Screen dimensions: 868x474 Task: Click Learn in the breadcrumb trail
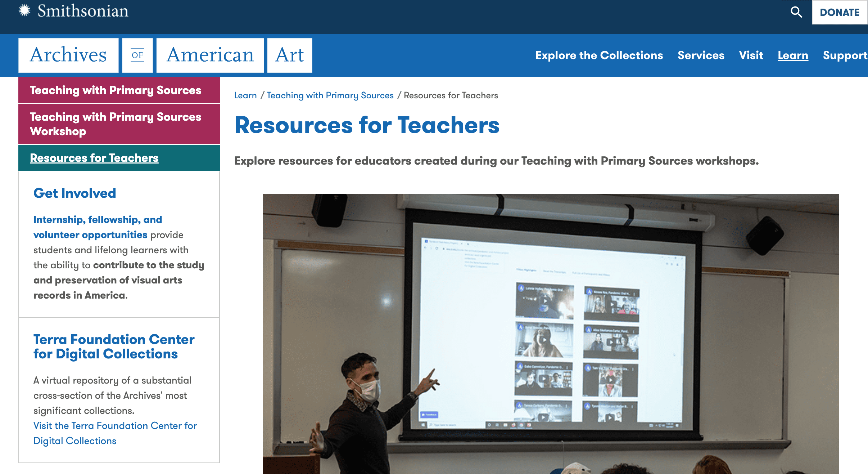point(246,95)
